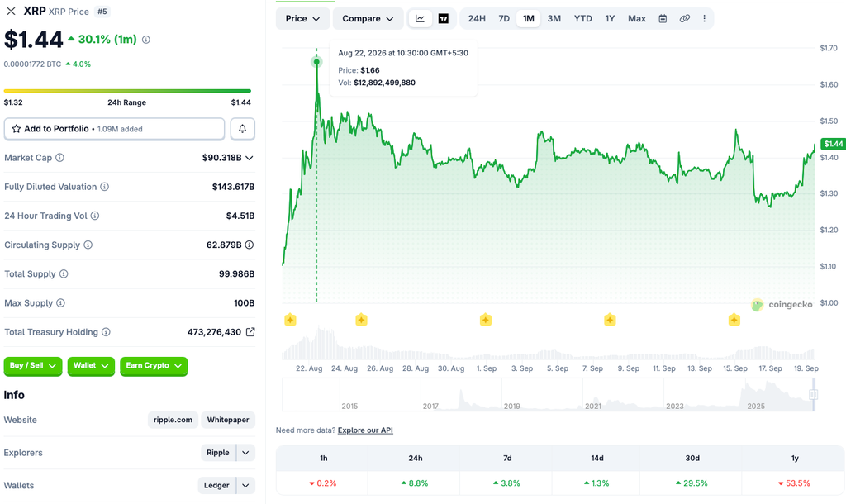This screenshot has height=504, width=846.
Task: Open the 24 Hour Trading Vol info icon
Action: pyautogui.click(x=95, y=216)
